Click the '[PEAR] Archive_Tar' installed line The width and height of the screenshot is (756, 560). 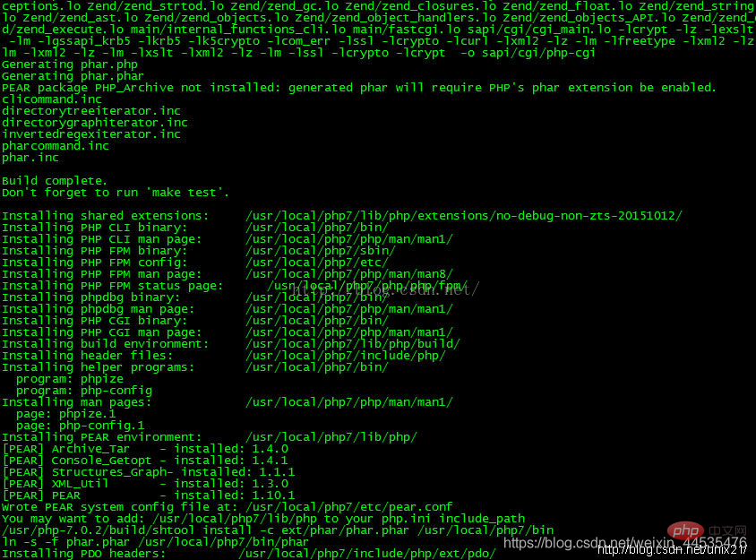(145, 449)
